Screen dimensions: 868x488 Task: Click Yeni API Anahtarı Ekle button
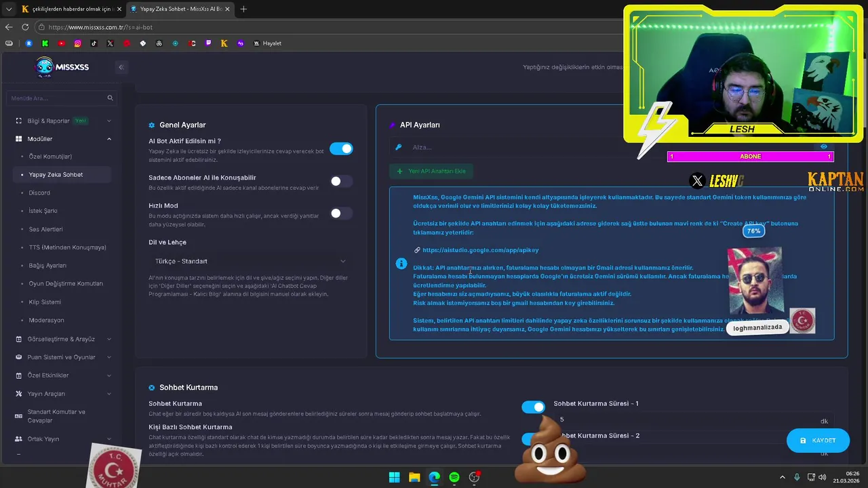tap(431, 171)
